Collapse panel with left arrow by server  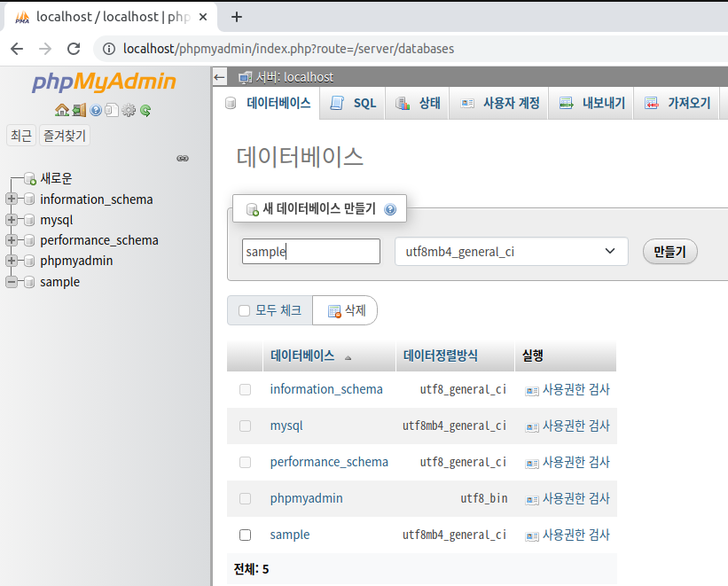(x=220, y=77)
